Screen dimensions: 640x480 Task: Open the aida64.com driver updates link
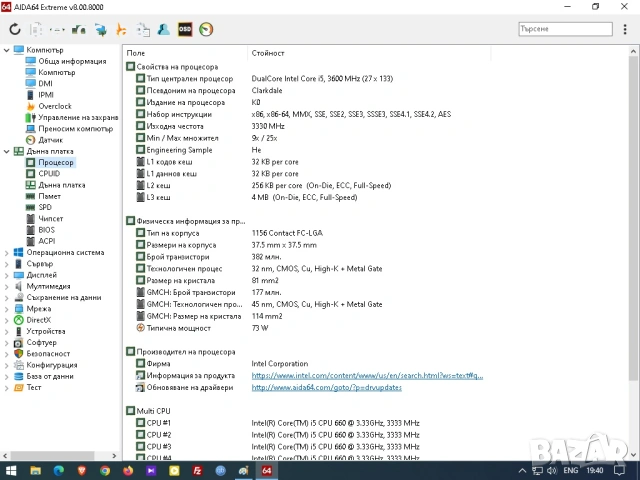(327, 387)
